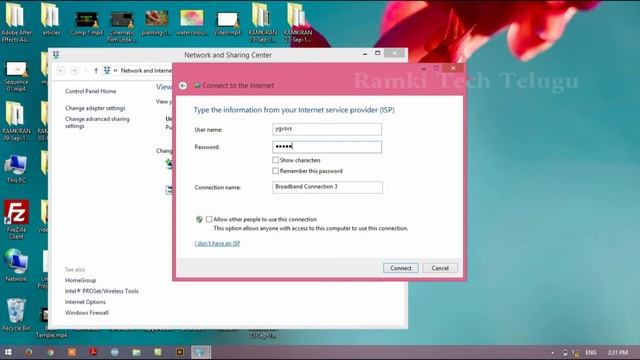Select the watercolour image on the desktop
This screenshot has height=360, width=640.
coord(191,23)
